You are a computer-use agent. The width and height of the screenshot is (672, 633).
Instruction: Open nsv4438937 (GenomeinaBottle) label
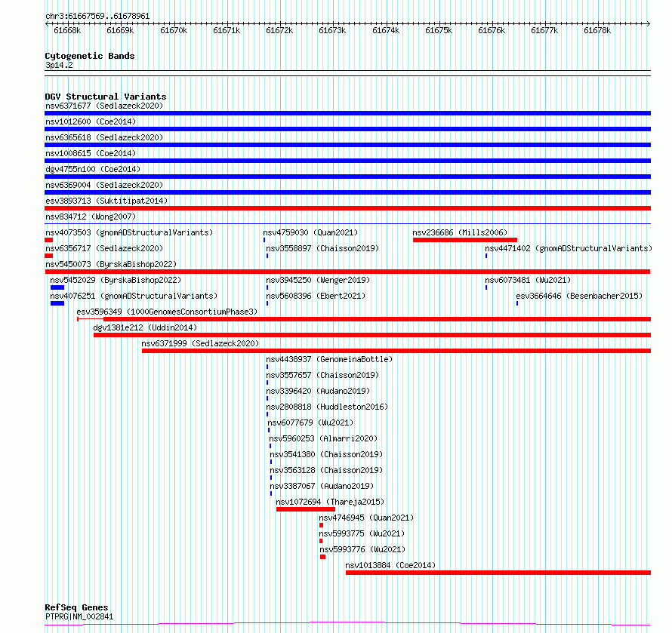329,359
